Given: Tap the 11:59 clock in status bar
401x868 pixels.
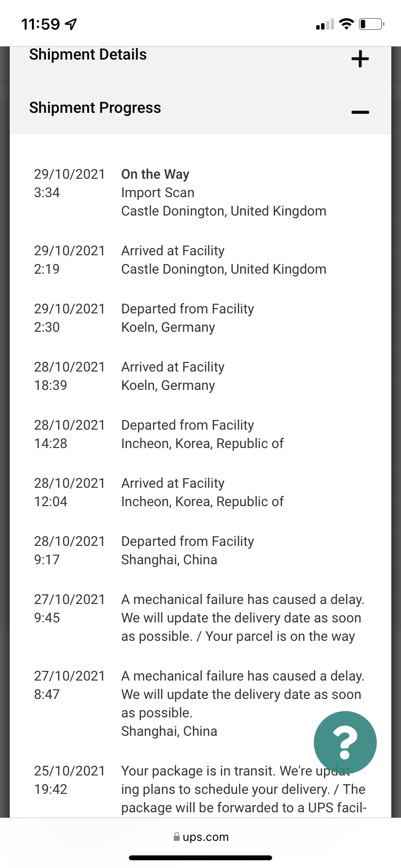Looking at the screenshot, I should (x=41, y=24).
